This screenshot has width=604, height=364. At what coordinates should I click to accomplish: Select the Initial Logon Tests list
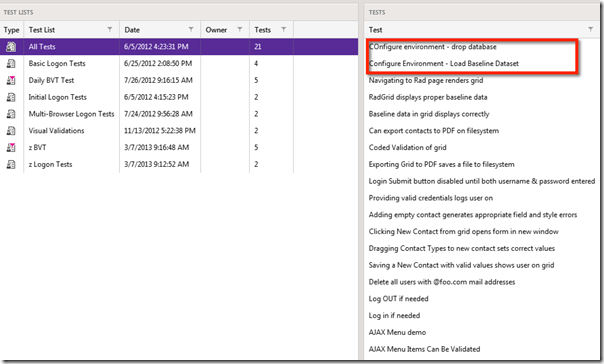point(57,97)
